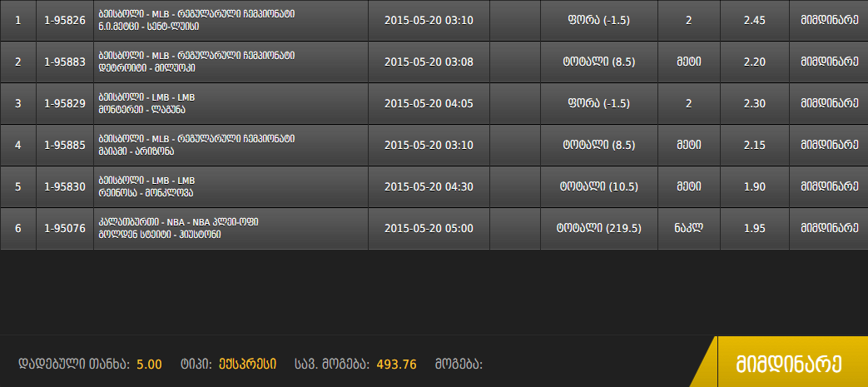Open the დეტროიტი - მილუოკი match

pyautogui.click(x=146, y=68)
